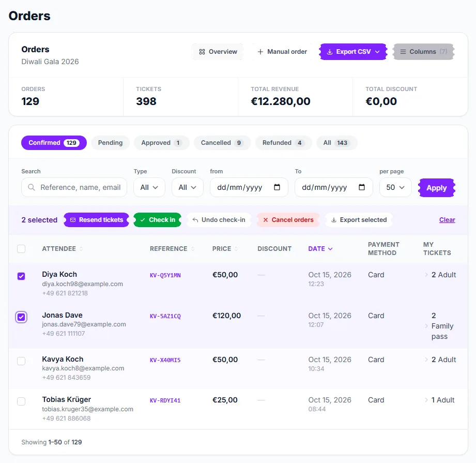Open the Overview button

[x=218, y=52]
